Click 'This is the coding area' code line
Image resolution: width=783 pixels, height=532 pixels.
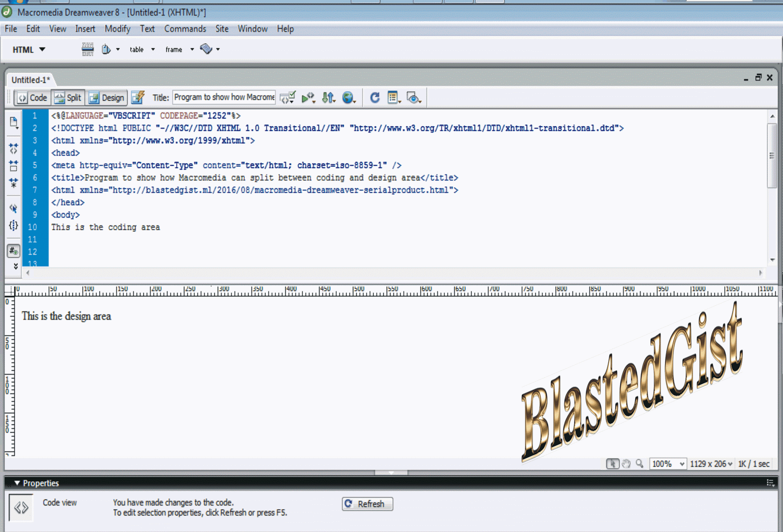(x=106, y=227)
